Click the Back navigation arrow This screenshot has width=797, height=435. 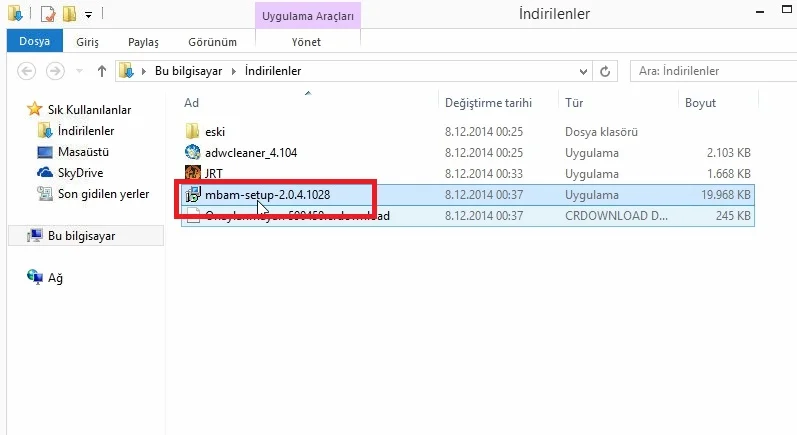[26, 71]
